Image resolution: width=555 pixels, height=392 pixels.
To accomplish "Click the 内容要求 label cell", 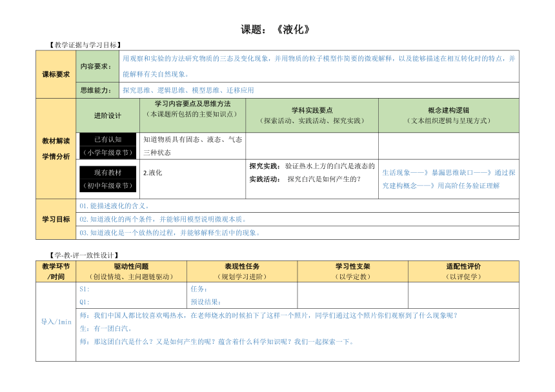I will [x=97, y=66].
